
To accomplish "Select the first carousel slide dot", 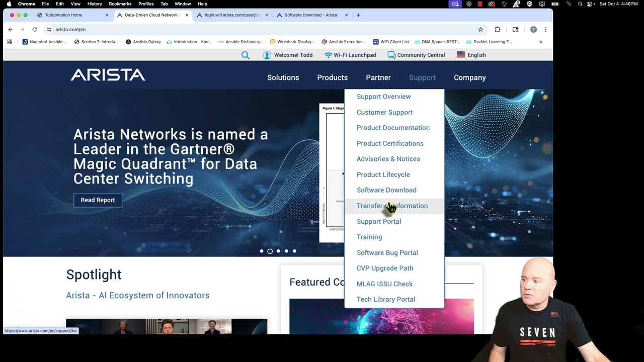I will point(262,251).
